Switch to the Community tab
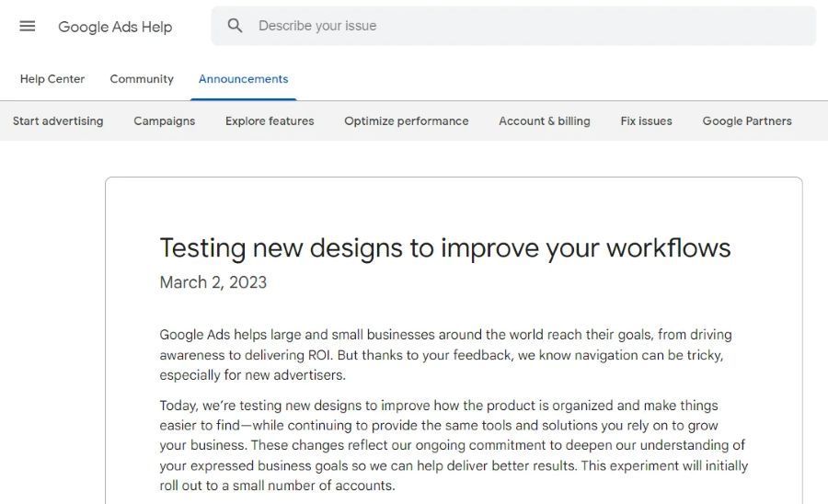This screenshot has width=828, height=504. (142, 78)
